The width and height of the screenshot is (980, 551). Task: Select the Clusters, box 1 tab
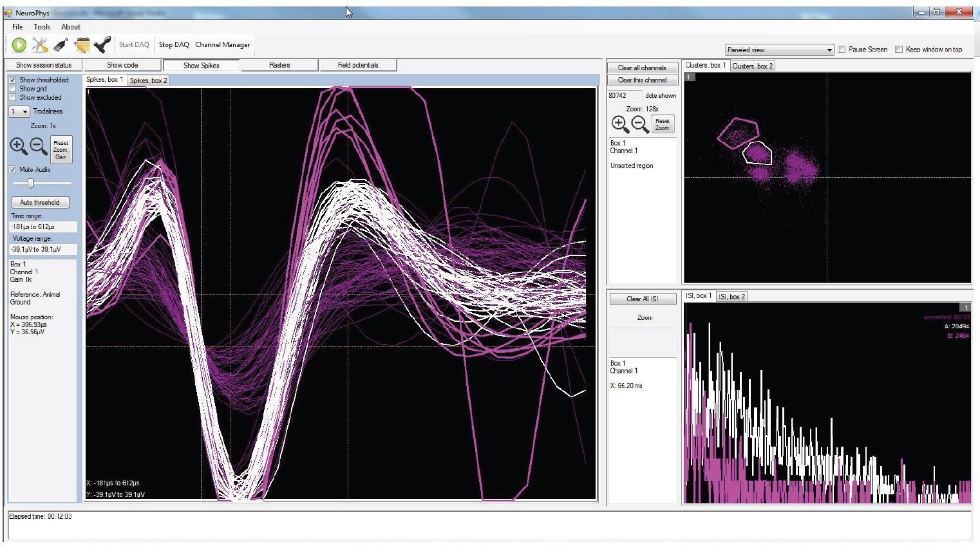(706, 65)
